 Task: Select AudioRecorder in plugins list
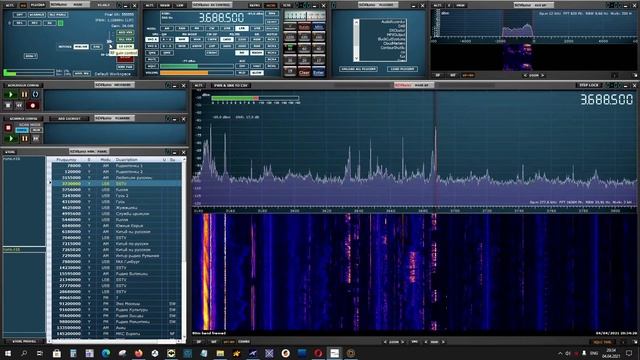(393, 22)
